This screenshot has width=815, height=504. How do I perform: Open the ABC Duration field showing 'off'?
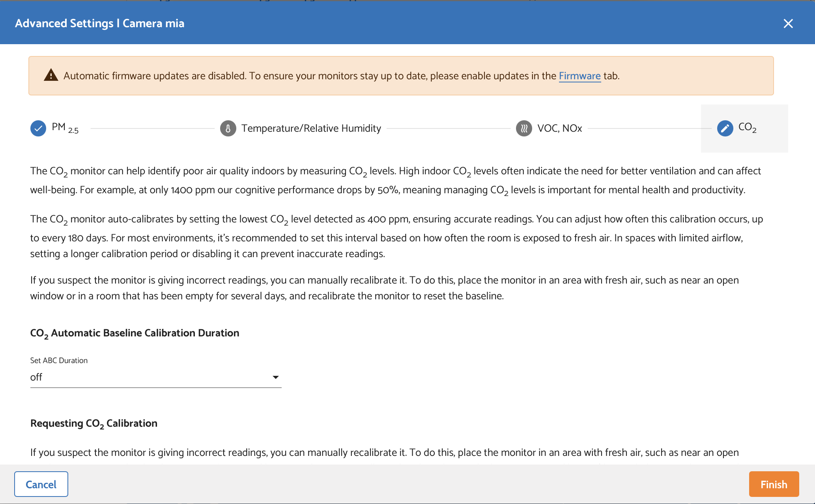(x=150, y=377)
